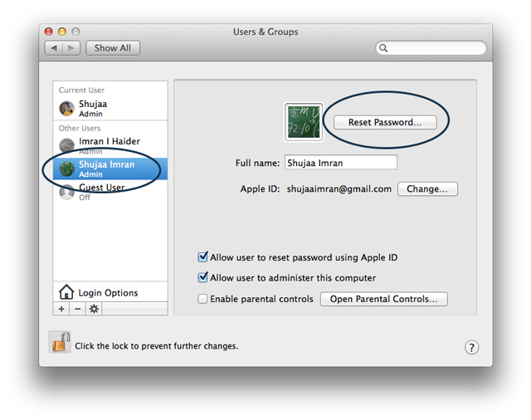Select the Guest User account

coord(110,192)
